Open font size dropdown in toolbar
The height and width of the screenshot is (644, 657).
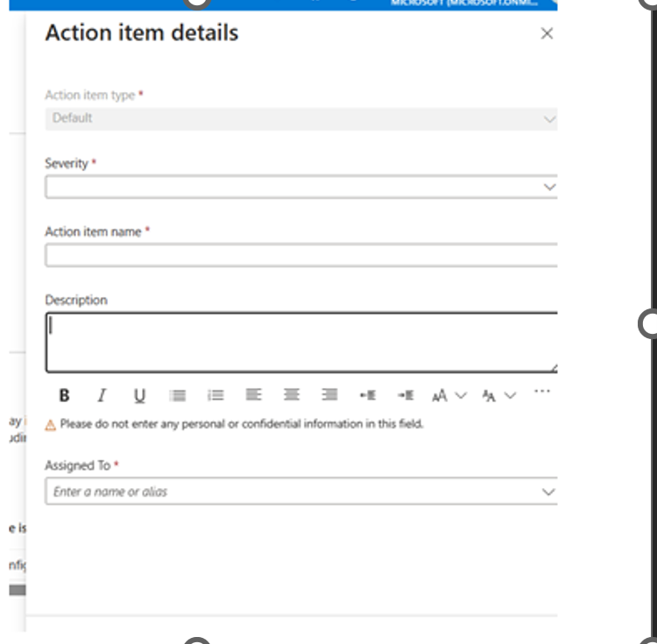pos(449,395)
